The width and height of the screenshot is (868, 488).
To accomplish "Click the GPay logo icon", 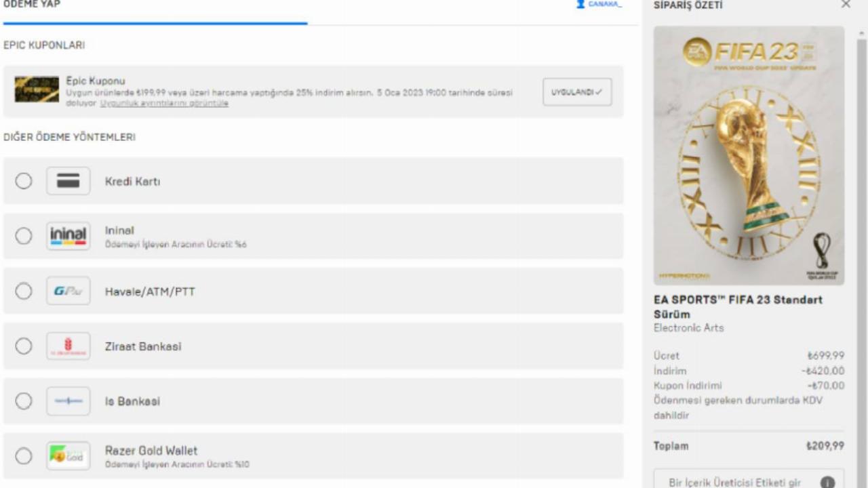I will coord(68,291).
